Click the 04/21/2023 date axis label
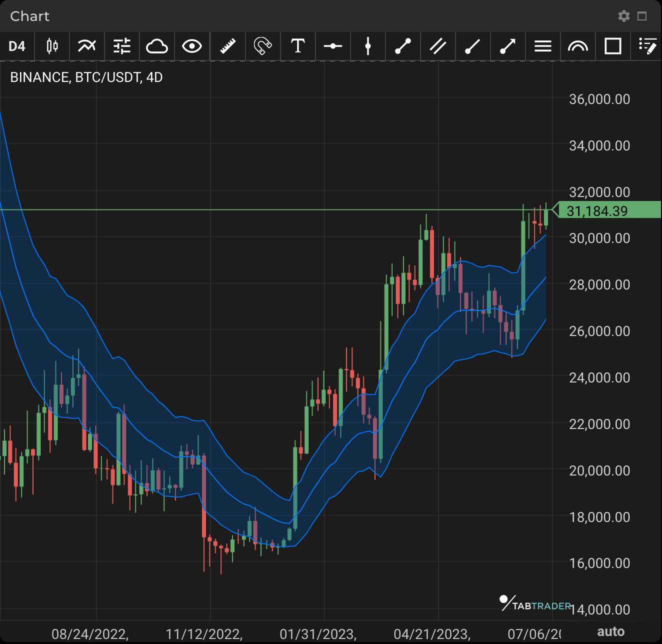The height and width of the screenshot is (644, 662). 432,634
